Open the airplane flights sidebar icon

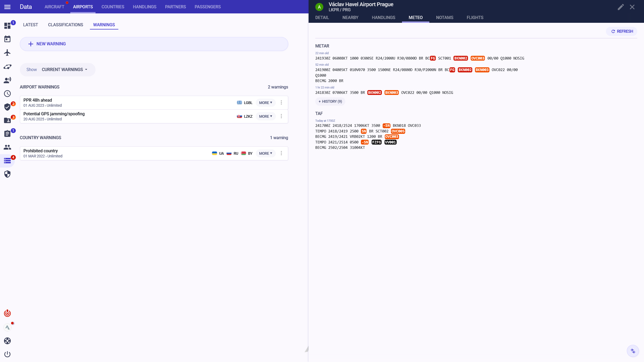click(8, 53)
